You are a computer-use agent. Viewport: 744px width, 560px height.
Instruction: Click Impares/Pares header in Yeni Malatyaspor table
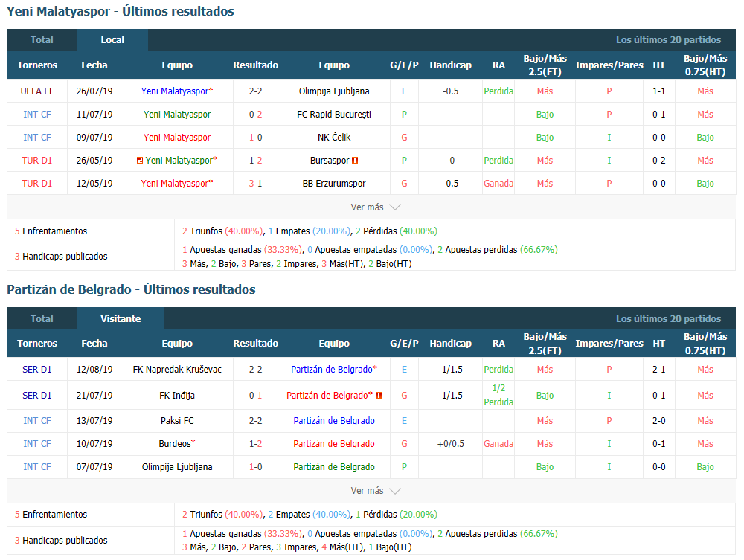609,65
